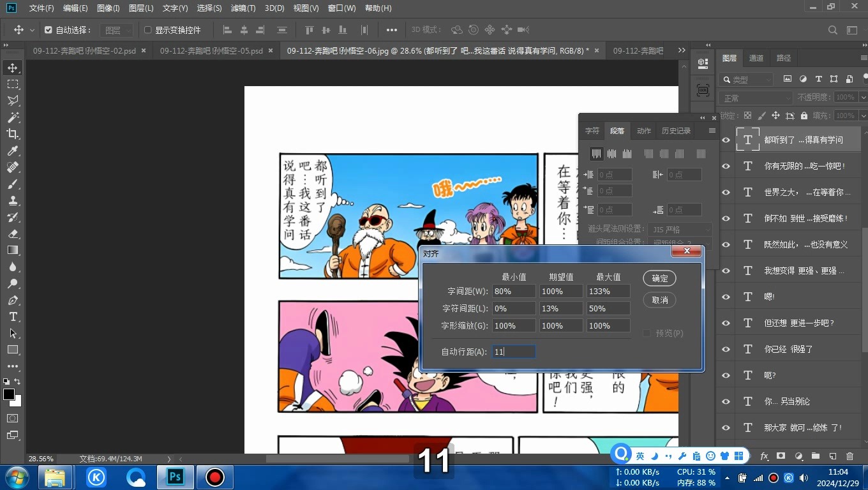Screen dimensions: 868x490
Task: Select the Polygonal Lasso tool
Action: coord(13,101)
